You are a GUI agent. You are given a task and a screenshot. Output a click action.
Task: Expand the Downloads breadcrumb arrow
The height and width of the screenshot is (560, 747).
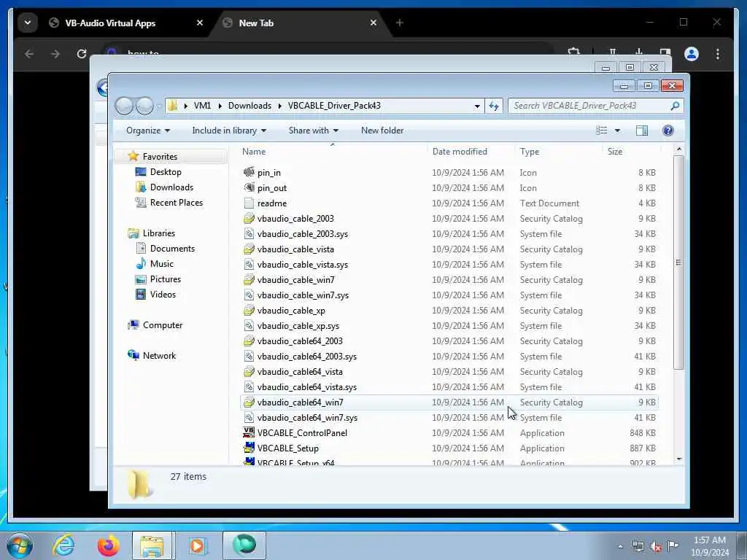279,106
